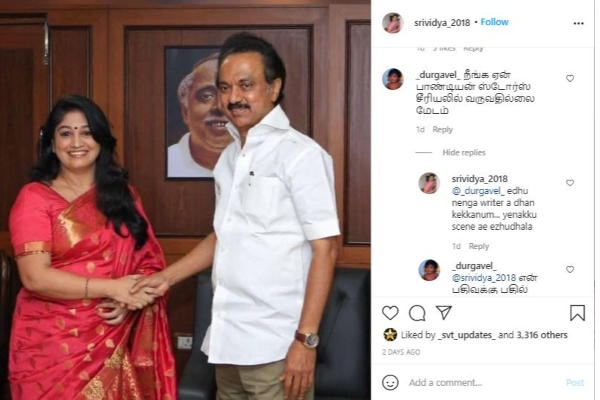Open the @srividya_2018 mention link
Screen dimensions: 600x400
[x=484, y=278]
